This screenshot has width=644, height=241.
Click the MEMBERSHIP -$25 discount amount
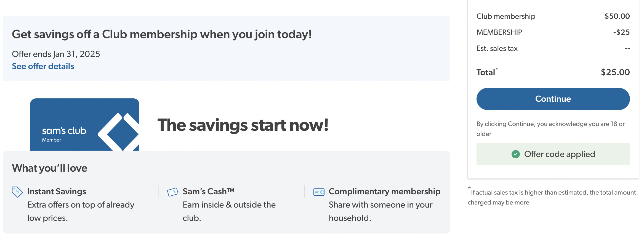tap(621, 32)
